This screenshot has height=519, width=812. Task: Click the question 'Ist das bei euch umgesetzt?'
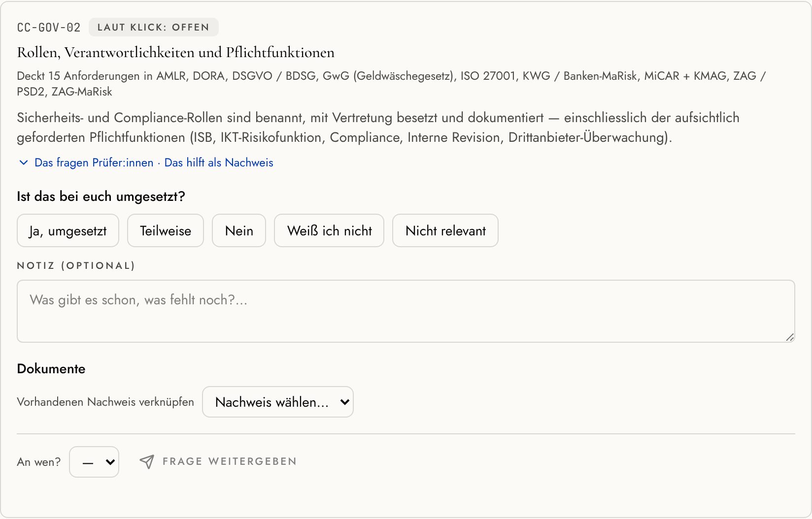coord(101,196)
